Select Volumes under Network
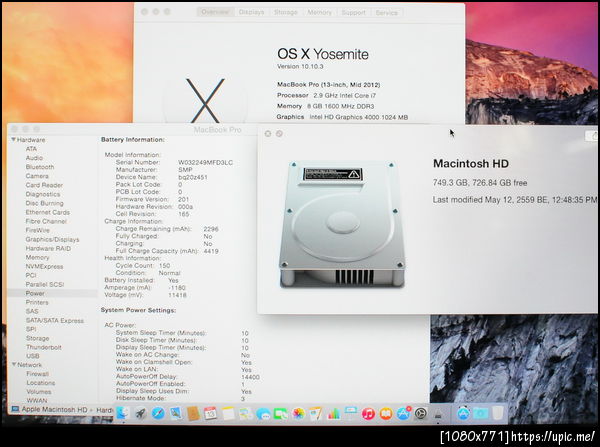The width and height of the screenshot is (600, 447). (x=39, y=392)
